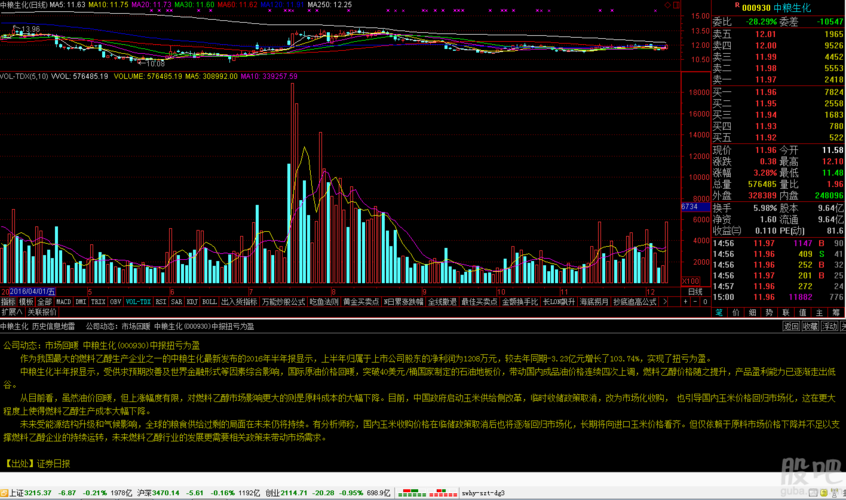The height and width of the screenshot is (500, 846).
Task: Click the 沪深 3470.14 index in status bar
Action: [158, 493]
